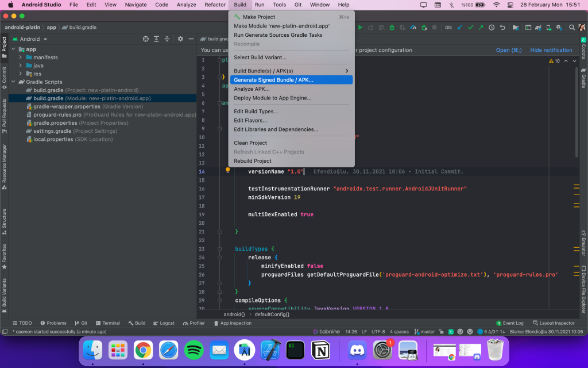The height and width of the screenshot is (368, 588).
Task: Git commit green checkmark icon
Action: 470,28
